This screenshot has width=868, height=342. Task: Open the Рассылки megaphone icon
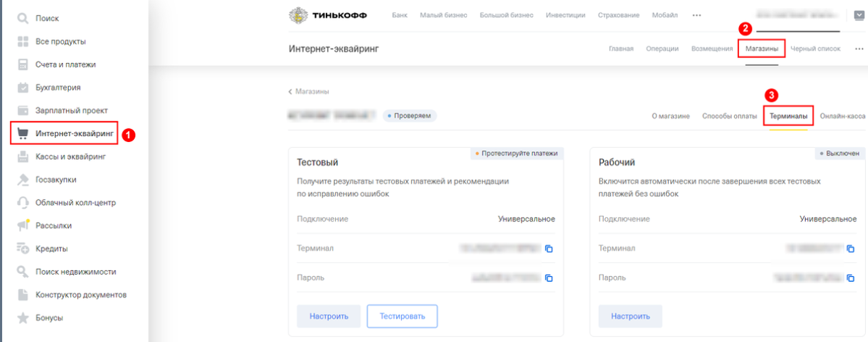(22, 225)
